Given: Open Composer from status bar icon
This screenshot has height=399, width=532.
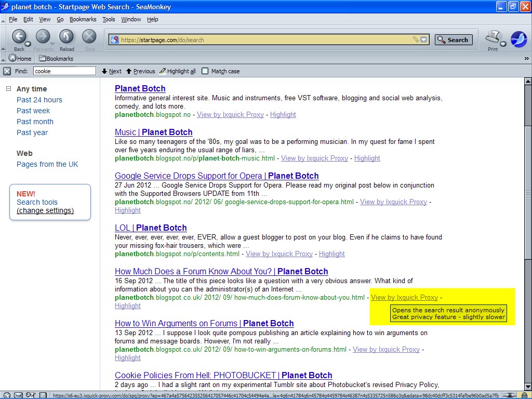Looking at the screenshot, I should [31, 395].
